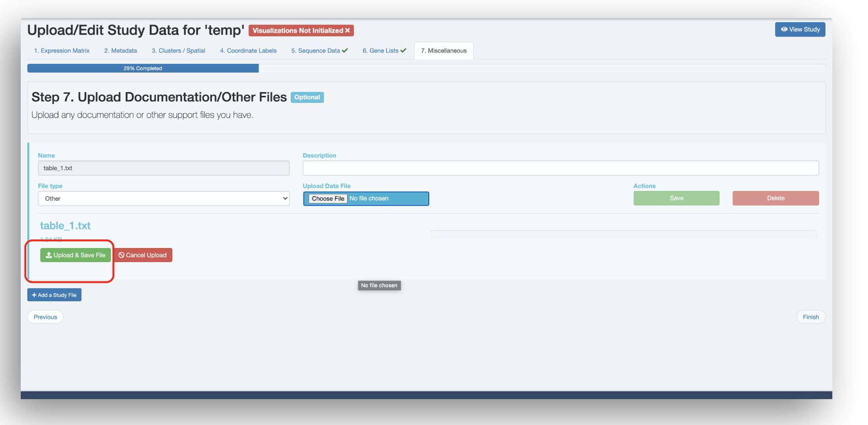Image resolution: width=868 pixels, height=425 pixels.
Task: Click the upload icon on Upload & Save File
Action: point(48,255)
